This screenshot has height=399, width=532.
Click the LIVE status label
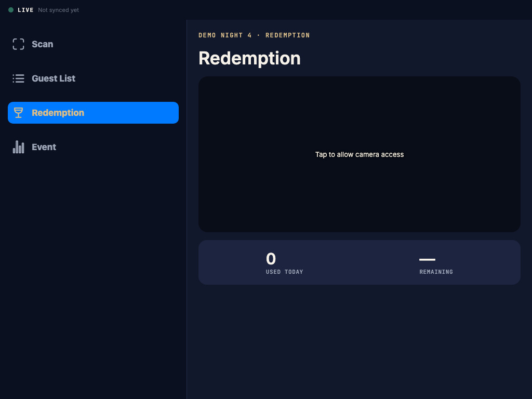pos(25,10)
